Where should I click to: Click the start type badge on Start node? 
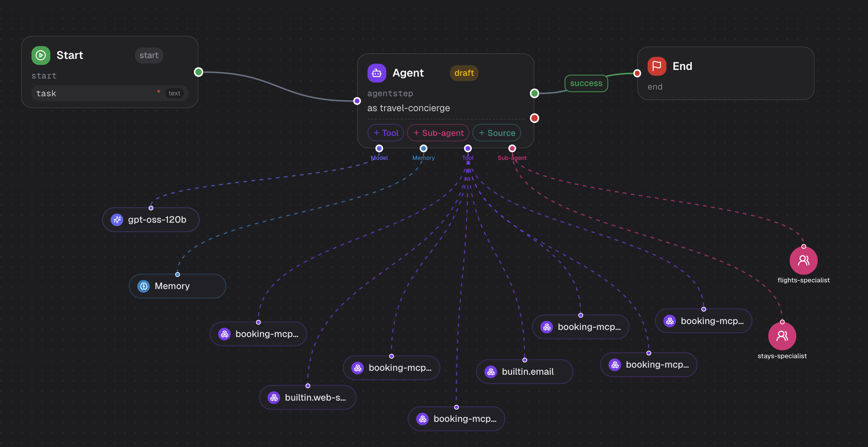pos(149,55)
